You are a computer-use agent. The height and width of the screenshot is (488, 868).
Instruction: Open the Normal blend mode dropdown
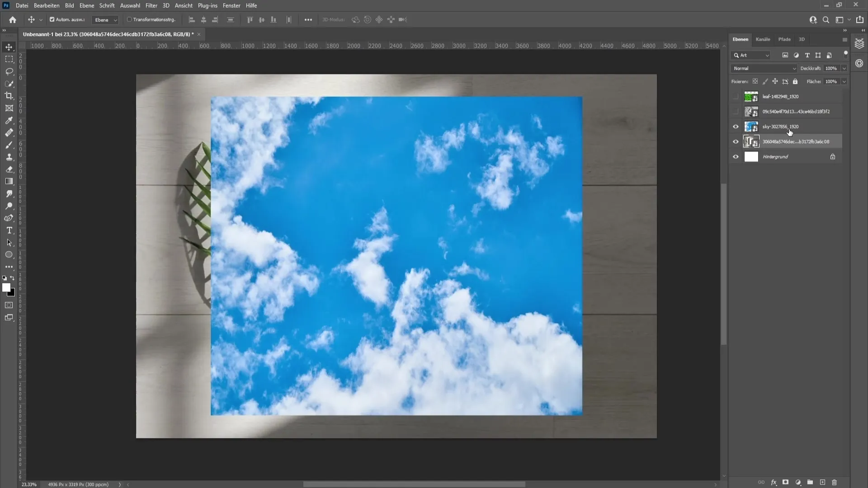click(764, 68)
